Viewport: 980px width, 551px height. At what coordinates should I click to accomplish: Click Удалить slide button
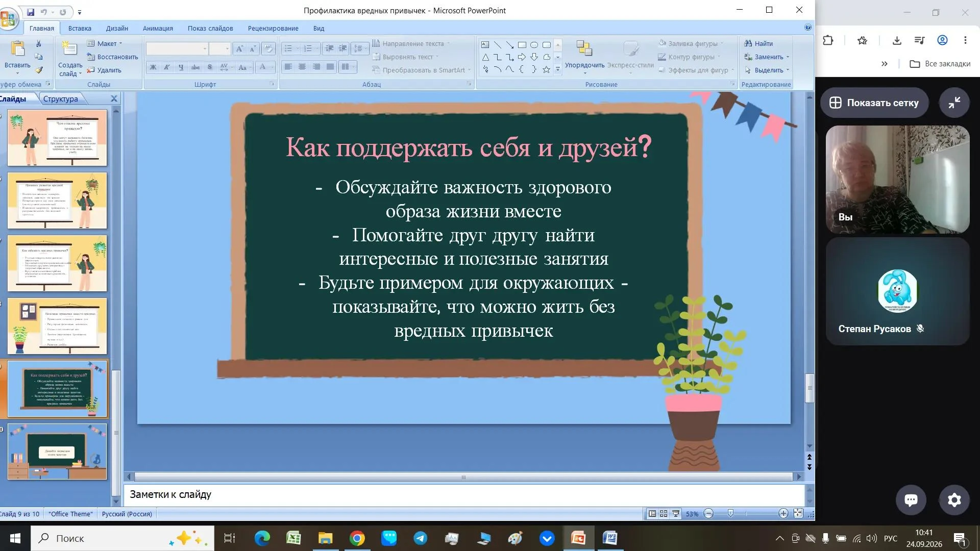click(104, 70)
